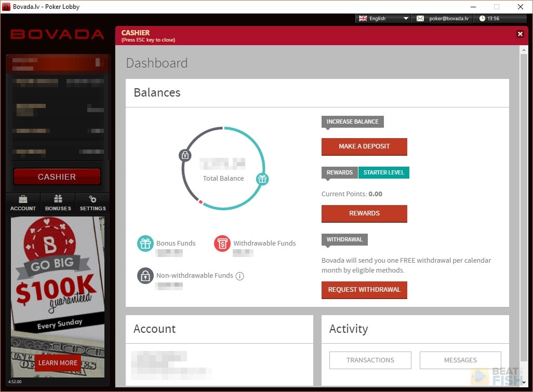Open the Rewards button
This screenshot has width=533, height=392.
(364, 213)
